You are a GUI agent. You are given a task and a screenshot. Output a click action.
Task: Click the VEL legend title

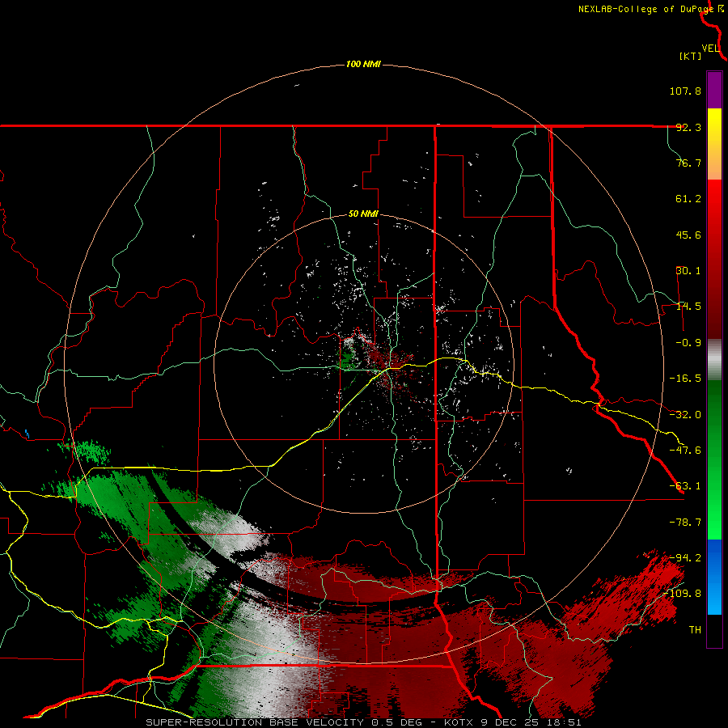[710, 49]
